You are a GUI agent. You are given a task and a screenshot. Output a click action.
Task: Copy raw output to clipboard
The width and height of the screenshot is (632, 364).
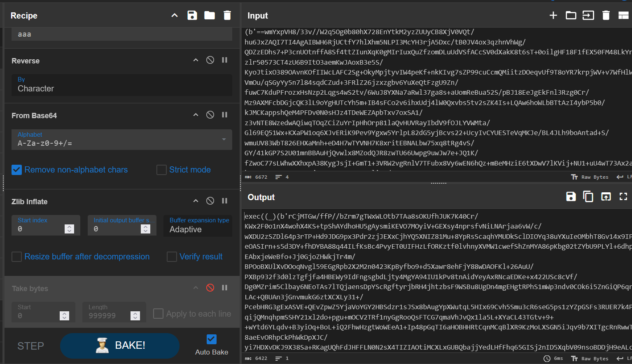pyautogui.click(x=588, y=197)
